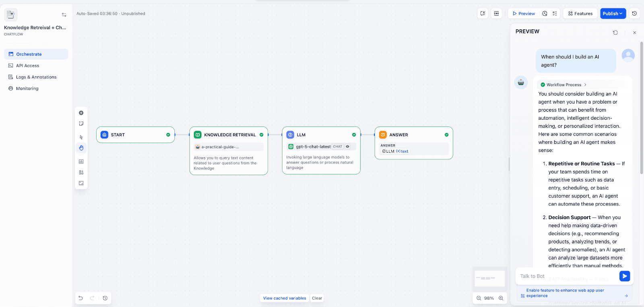Select the hand pan mode tool

coord(81,148)
